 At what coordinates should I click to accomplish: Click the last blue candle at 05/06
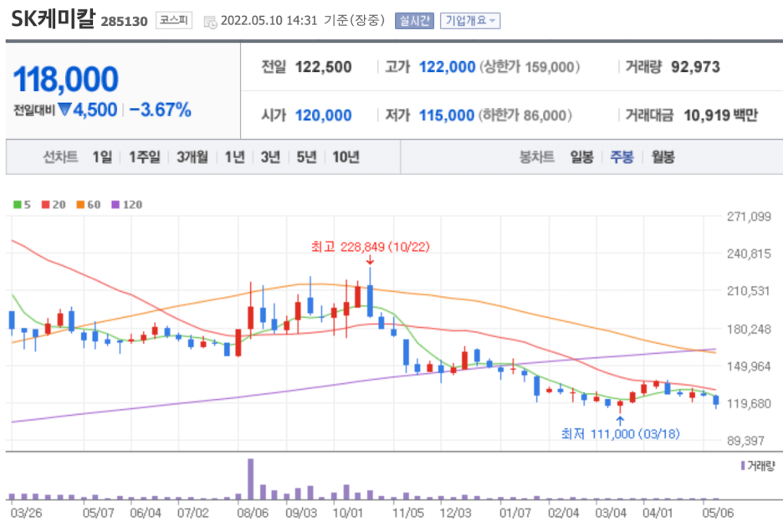coord(716,400)
